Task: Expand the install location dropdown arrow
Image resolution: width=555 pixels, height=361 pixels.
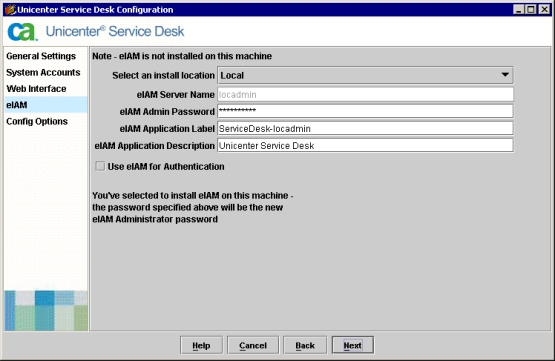Action: click(x=505, y=75)
